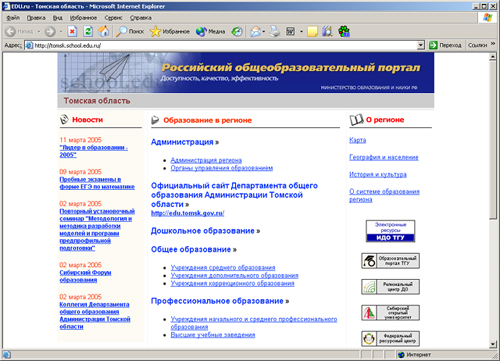Open the History clock icon
This screenshot has width=500, height=361.
pyautogui.click(x=237, y=31)
